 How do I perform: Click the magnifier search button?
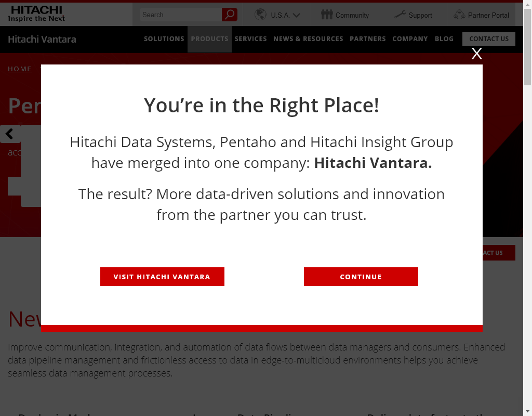coord(229,15)
